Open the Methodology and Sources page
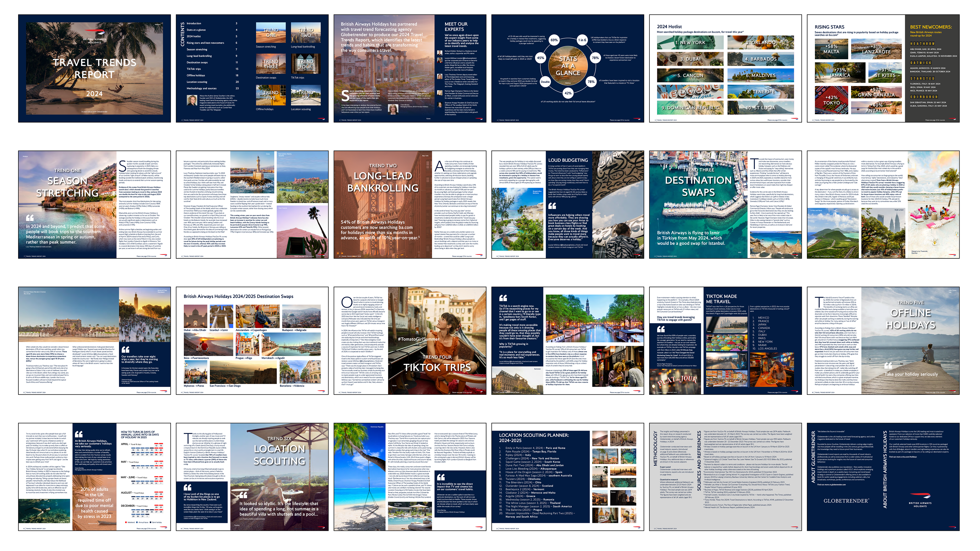The image size is (980, 551). (726, 477)
